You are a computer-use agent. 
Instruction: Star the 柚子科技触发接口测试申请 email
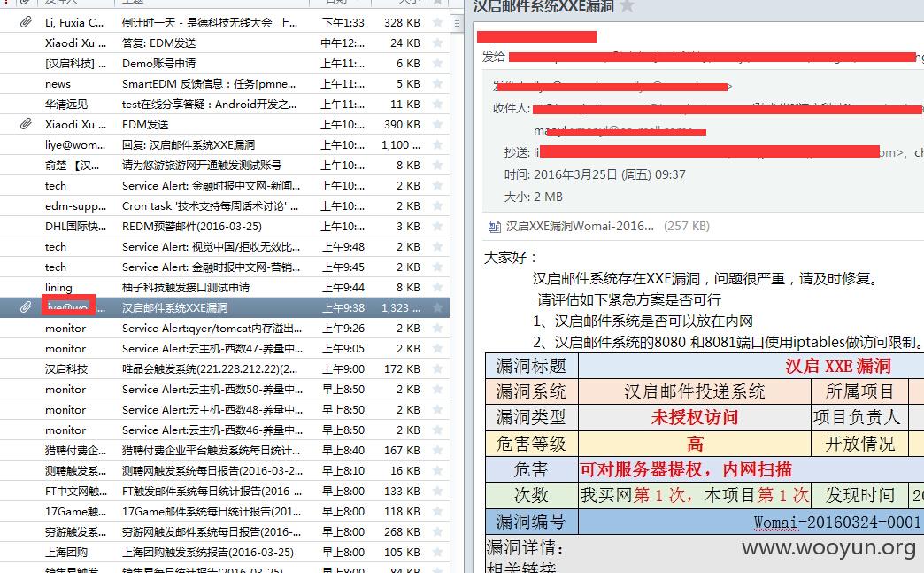[x=437, y=287]
